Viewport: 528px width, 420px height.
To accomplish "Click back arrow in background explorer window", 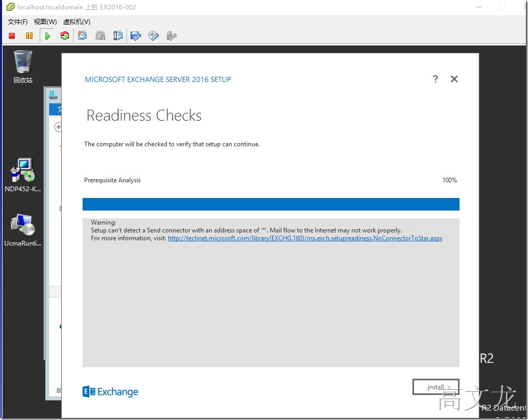I will 58,127.
